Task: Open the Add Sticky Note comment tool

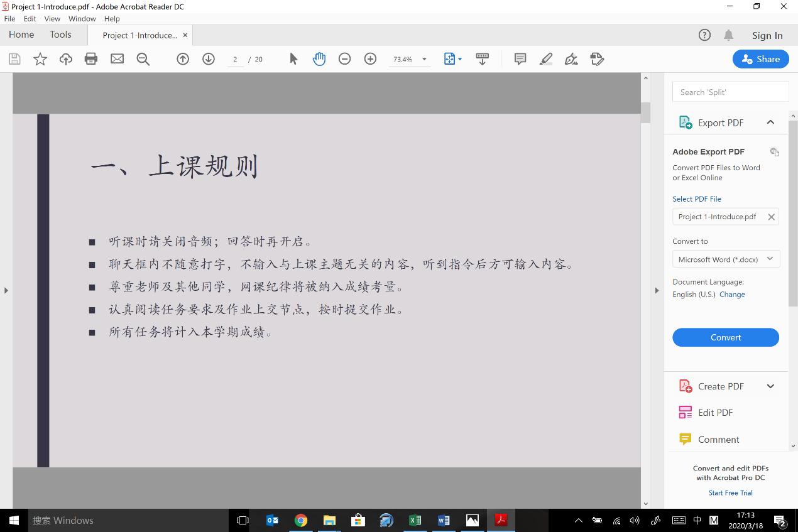Action: tap(520, 58)
